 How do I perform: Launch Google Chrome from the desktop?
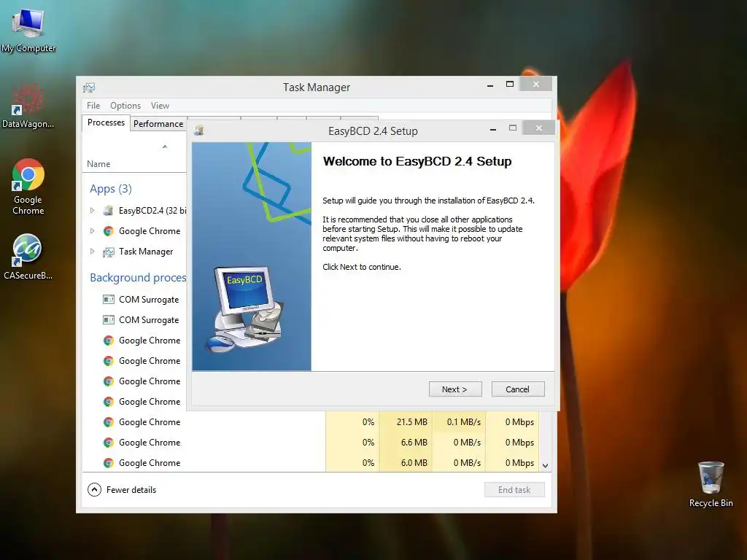click(28, 187)
